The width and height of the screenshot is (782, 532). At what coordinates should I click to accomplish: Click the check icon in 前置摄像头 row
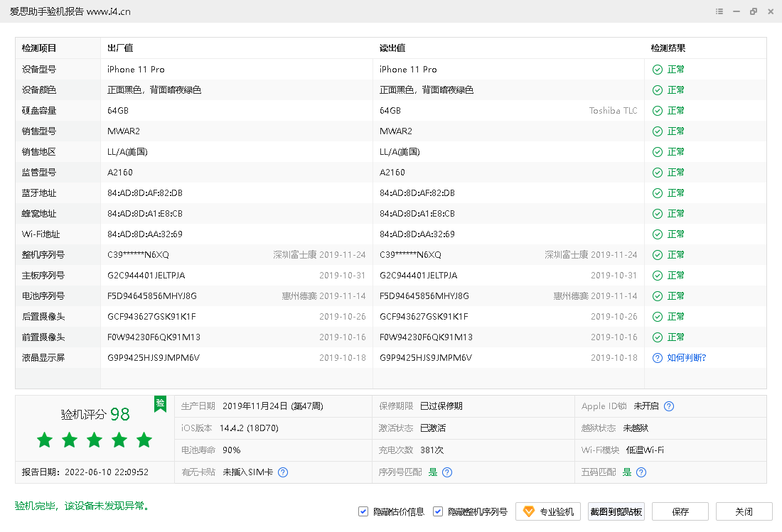(658, 337)
